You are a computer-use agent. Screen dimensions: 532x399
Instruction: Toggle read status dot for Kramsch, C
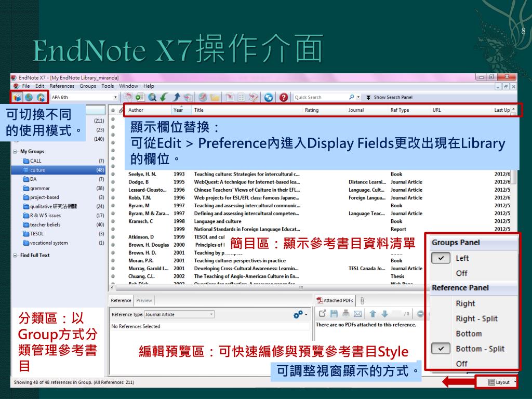(113, 221)
